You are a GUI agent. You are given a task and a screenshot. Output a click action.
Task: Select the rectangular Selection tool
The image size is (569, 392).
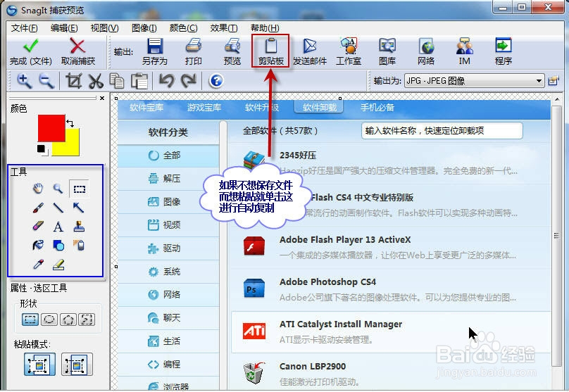click(x=79, y=189)
